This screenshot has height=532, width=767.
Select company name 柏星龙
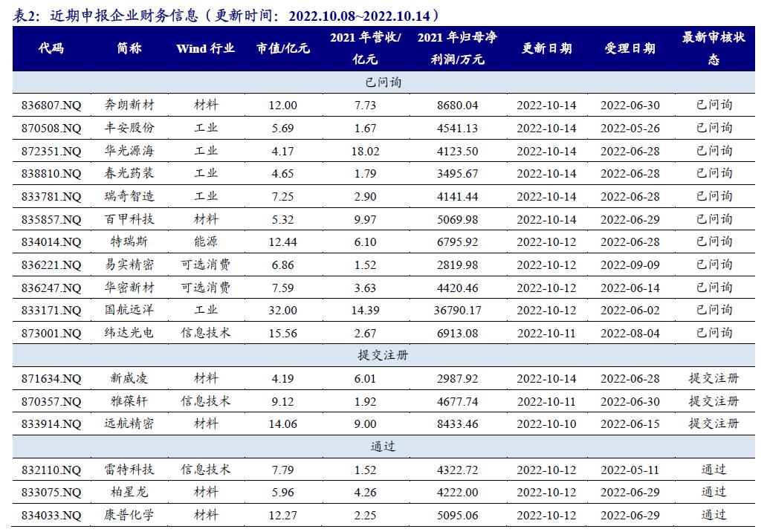point(129,493)
